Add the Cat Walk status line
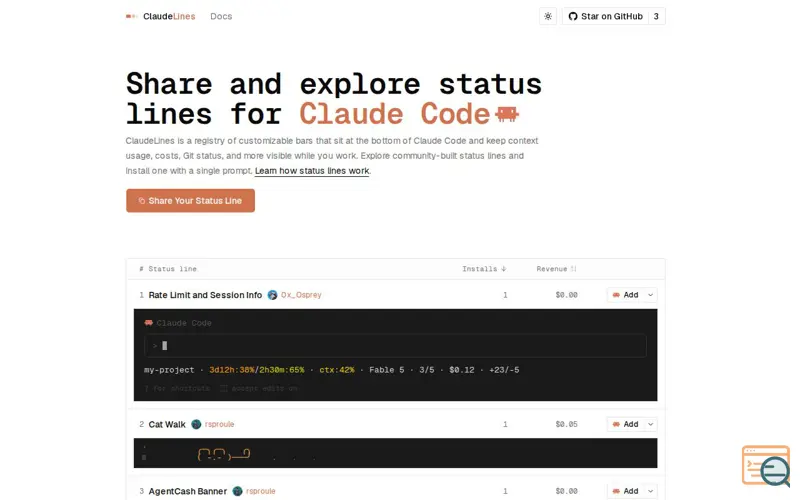The height and width of the screenshot is (500, 800). [x=626, y=424]
